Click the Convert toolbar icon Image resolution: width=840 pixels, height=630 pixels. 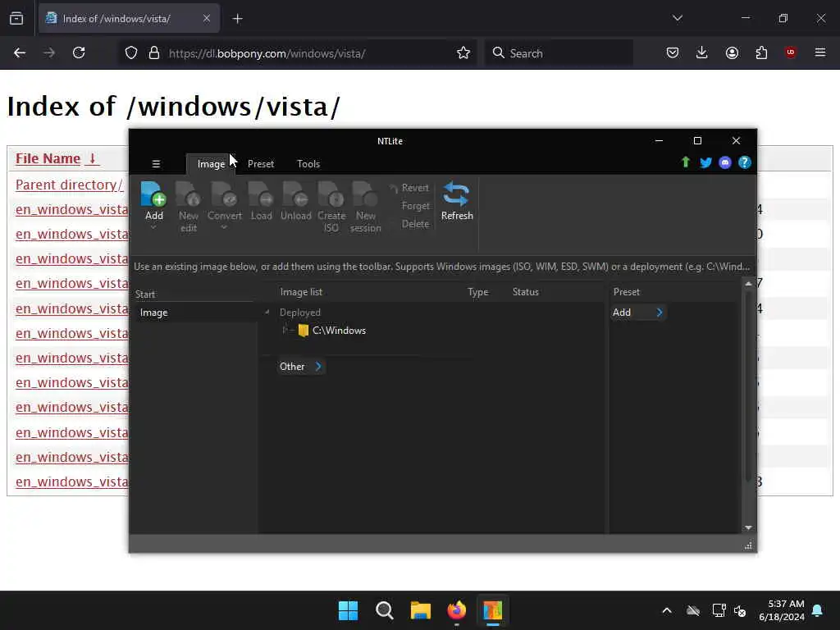(224, 194)
